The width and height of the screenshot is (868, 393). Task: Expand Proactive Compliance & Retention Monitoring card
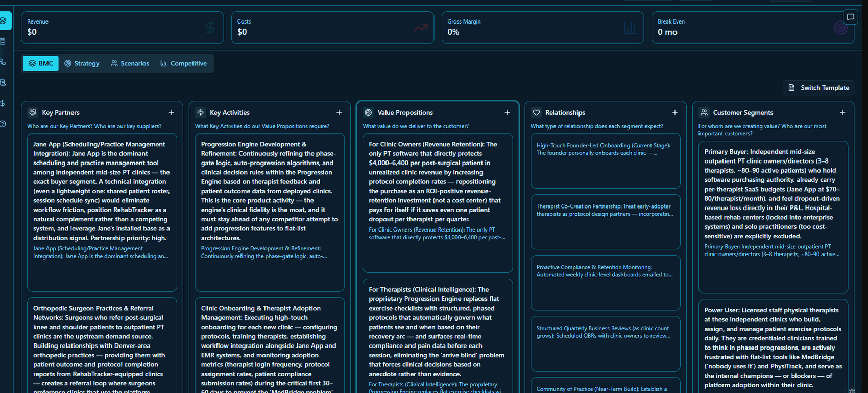pos(606,283)
